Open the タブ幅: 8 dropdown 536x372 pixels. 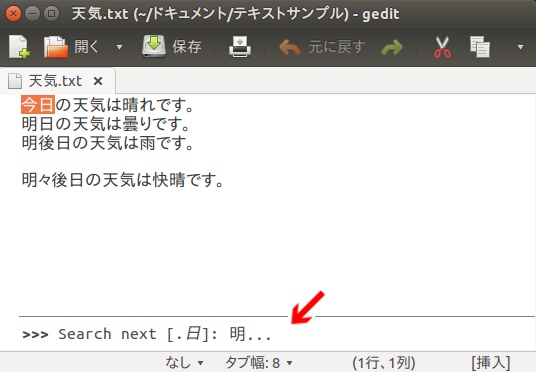(259, 362)
